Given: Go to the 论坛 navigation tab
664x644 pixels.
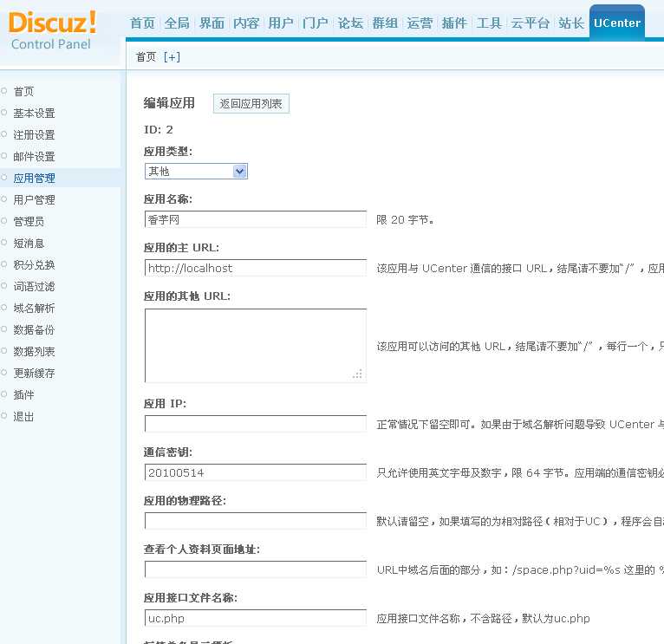Looking at the screenshot, I should coord(350,23).
